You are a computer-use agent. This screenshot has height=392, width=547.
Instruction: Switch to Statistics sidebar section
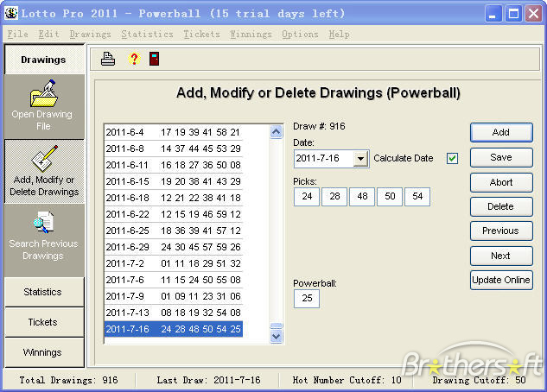pos(44,292)
